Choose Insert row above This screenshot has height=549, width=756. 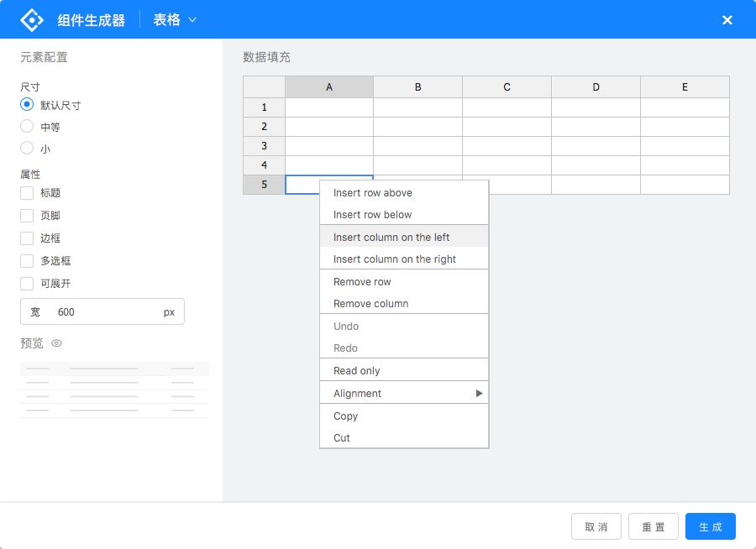[404, 193]
